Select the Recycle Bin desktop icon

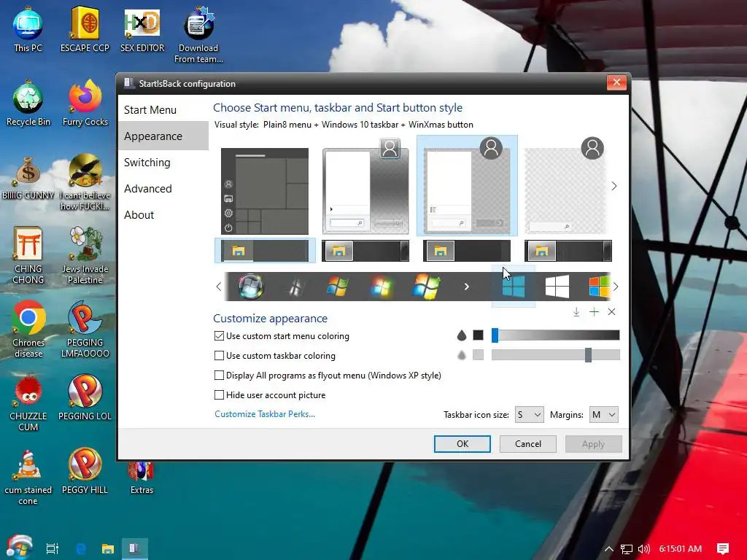coord(28,104)
